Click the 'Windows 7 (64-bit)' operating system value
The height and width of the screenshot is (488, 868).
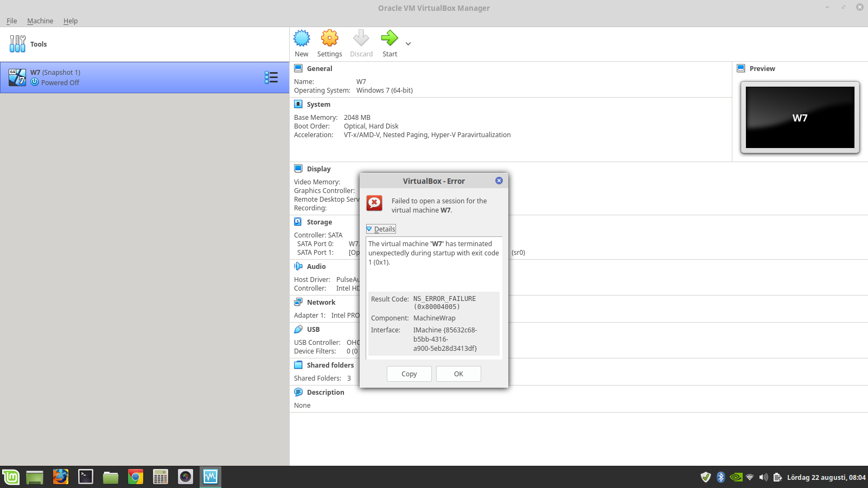pyautogui.click(x=385, y=91)
